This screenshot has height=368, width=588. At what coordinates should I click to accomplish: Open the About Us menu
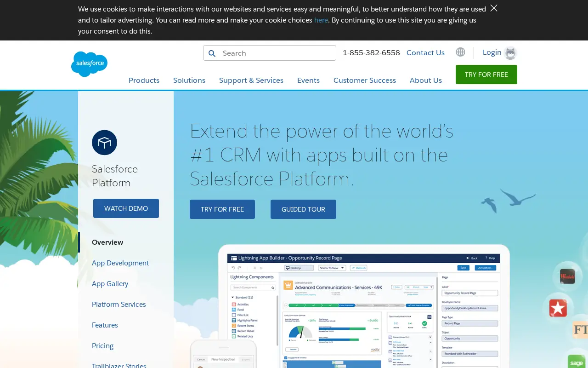coord(426,80)
